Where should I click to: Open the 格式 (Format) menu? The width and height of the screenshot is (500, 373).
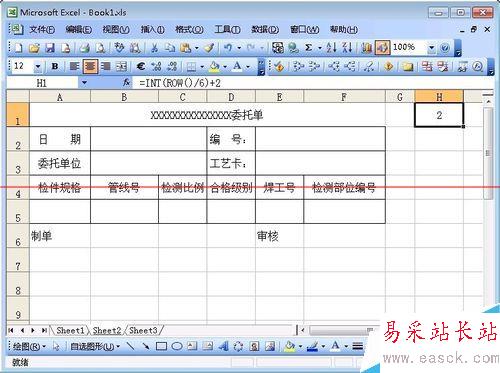189,30
